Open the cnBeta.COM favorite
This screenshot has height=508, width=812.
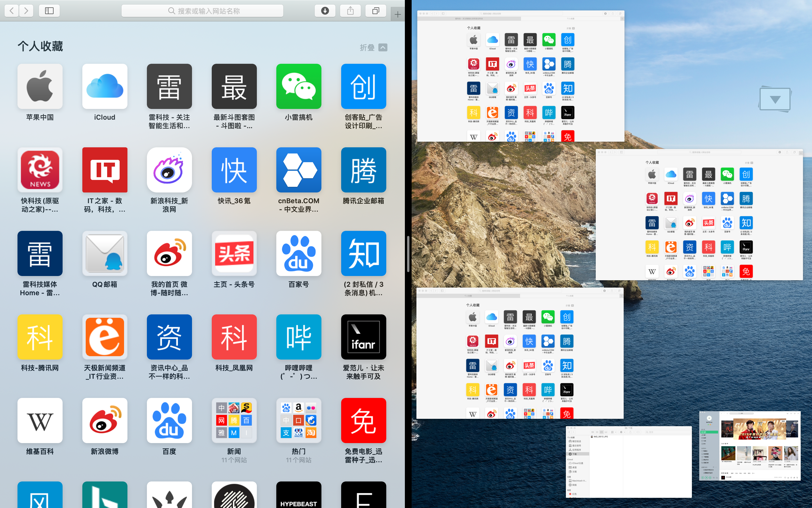[299, 170]
